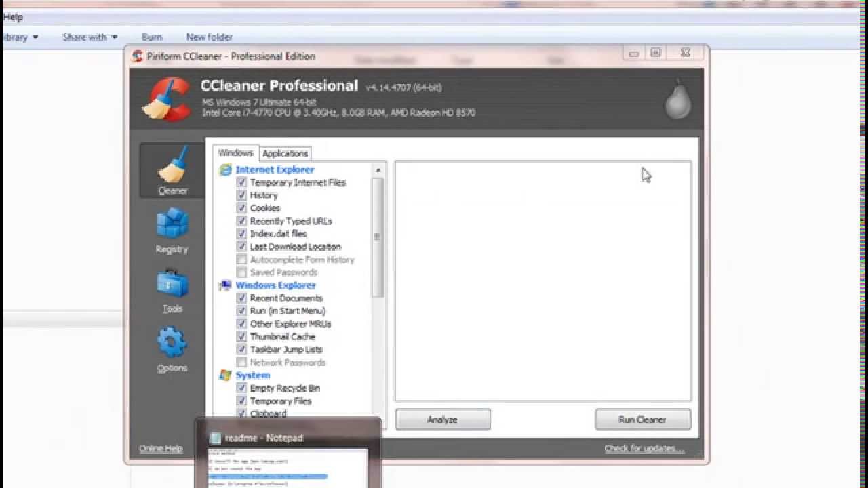868x488 pixels.
Task: Select System category heading
Action: tap(253, 375)
